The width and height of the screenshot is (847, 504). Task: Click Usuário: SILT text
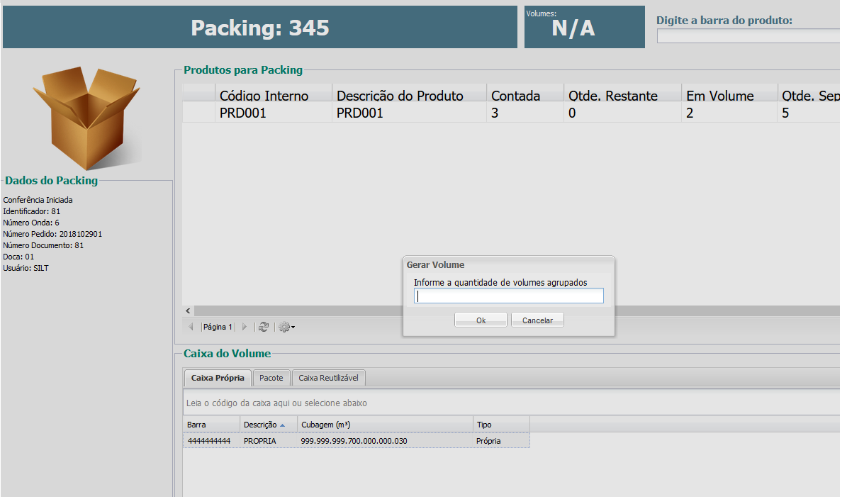click(26, 268)
